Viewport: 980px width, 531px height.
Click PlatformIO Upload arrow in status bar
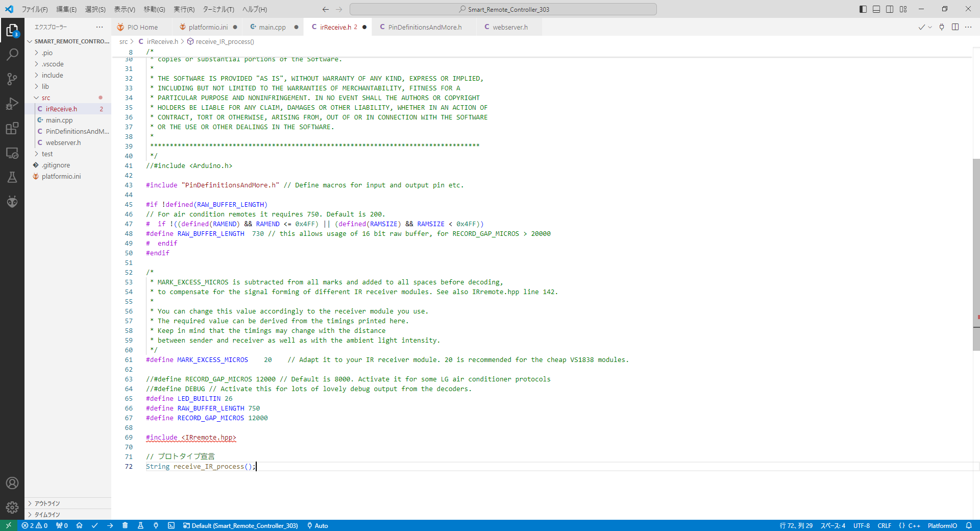click(110, 525)
